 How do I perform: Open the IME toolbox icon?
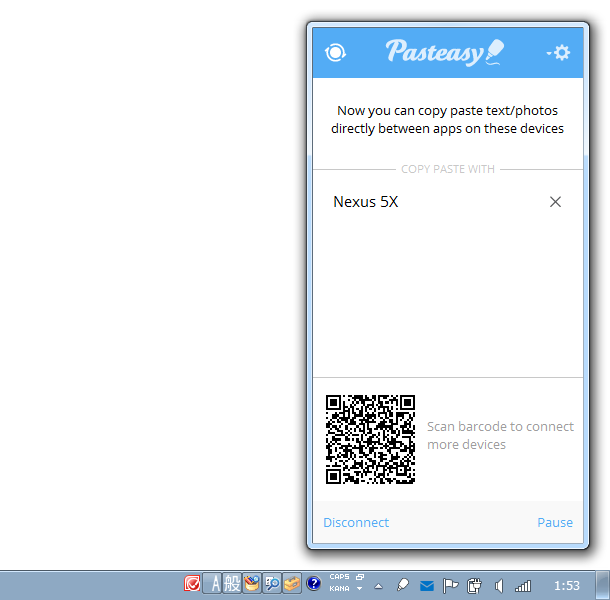coord(291,584)
